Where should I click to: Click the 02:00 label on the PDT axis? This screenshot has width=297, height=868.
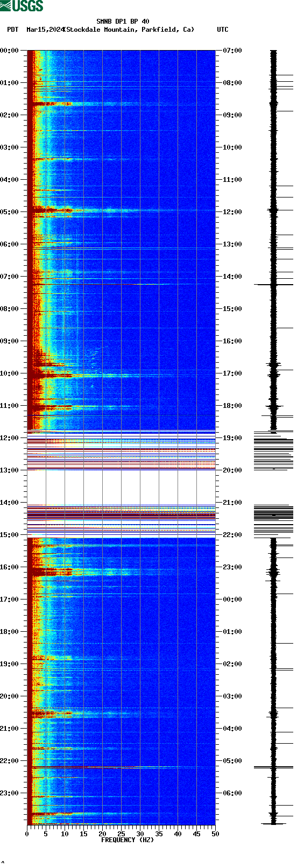click(10, 115)
